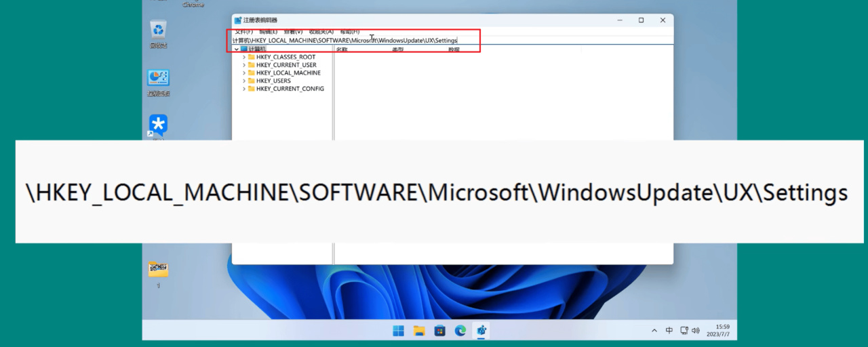The width and height of the screenshot is (868, 347).
Task: Expand the HKEY_USERS branch
Action: click(x=244, y=81)
